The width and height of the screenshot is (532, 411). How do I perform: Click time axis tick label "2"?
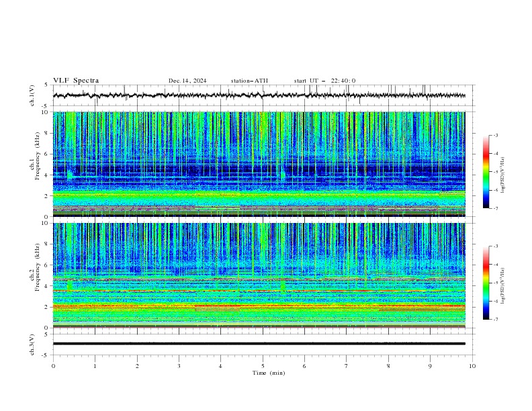click(x=137, y=366)
